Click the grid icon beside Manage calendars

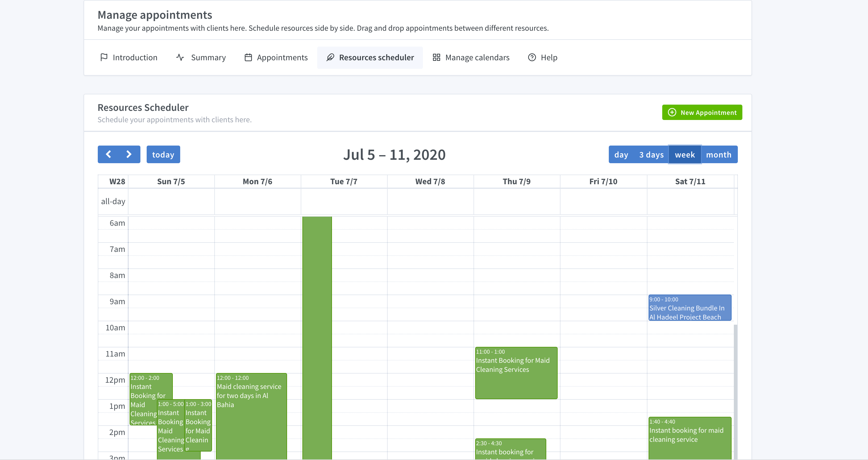tap(436, 57)
